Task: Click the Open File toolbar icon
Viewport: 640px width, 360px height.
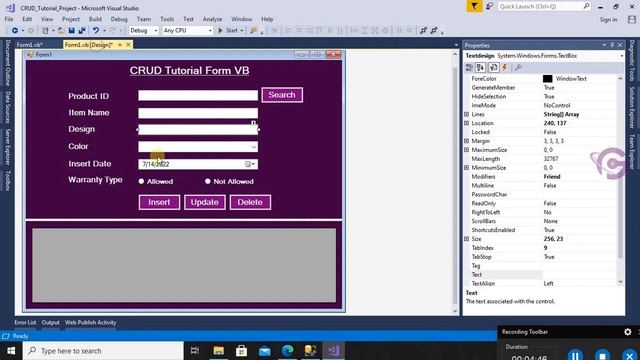Action: pyautogui.click(x=61, y=31)
